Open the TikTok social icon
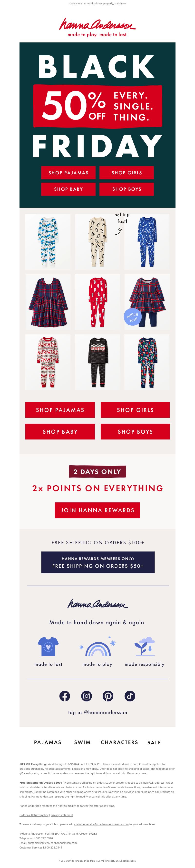195x868 pixels. 130,696
